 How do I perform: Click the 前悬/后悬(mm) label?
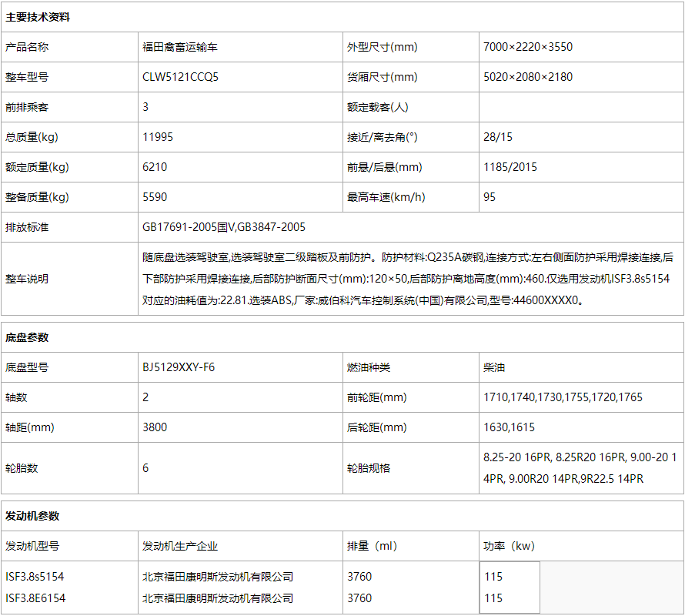(384, 167)
